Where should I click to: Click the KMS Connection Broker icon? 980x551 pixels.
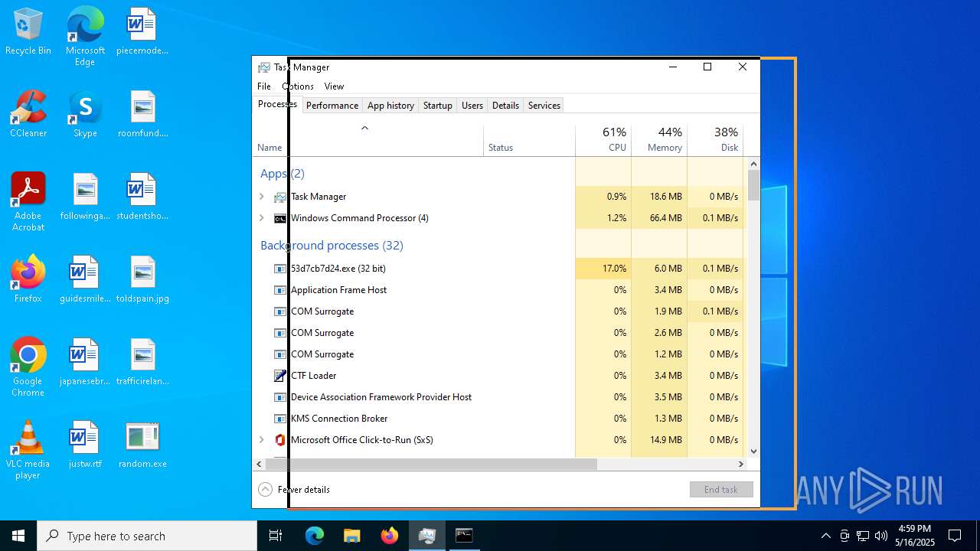[280, 419]
